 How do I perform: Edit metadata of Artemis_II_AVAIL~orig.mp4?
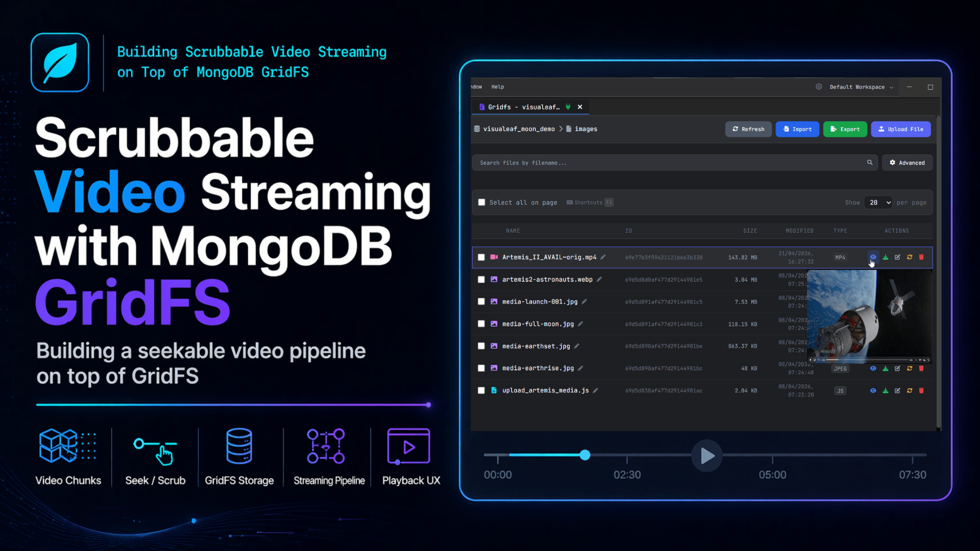pos(897,257)
